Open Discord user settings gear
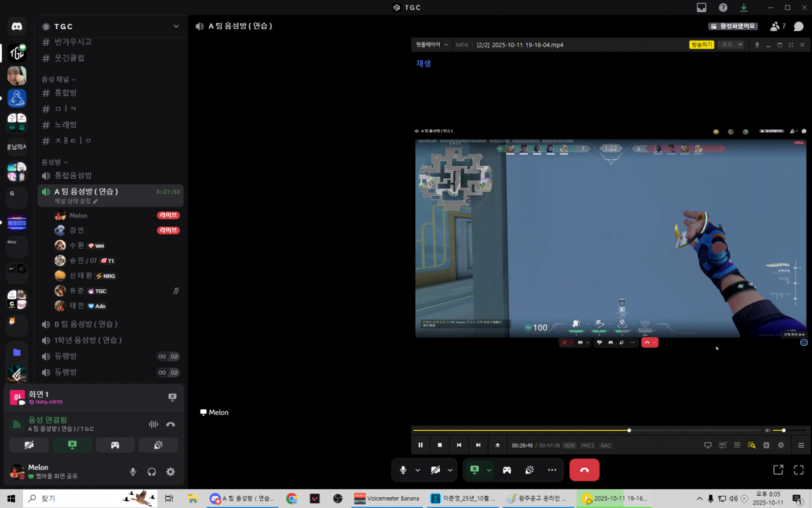The width and height of the screenshot is (812, 508). coord(171,471)
